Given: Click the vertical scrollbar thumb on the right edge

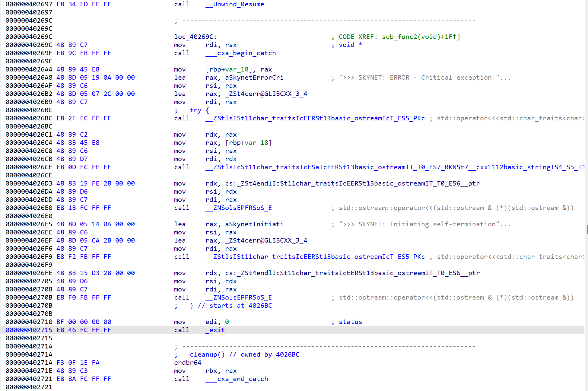Looking at the screenshot, I should (x=587, y=229).
